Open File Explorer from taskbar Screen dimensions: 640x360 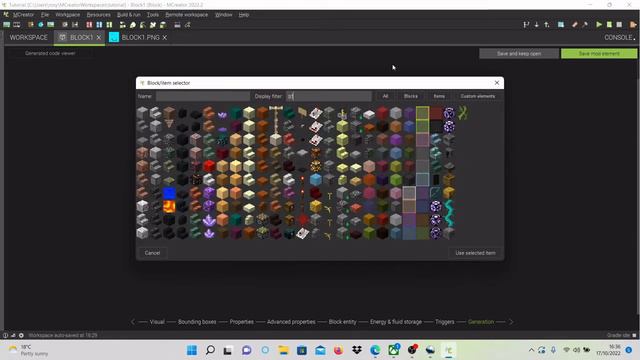283,350
